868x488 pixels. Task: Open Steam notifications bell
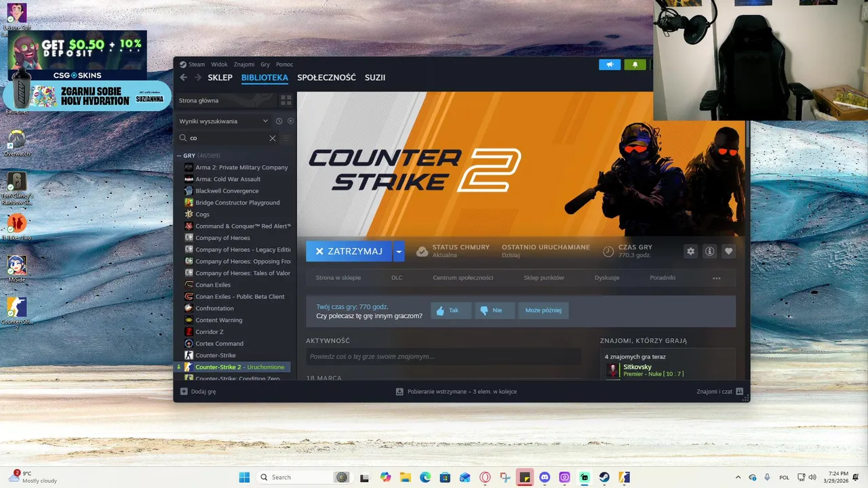click(x=635, y=64)
